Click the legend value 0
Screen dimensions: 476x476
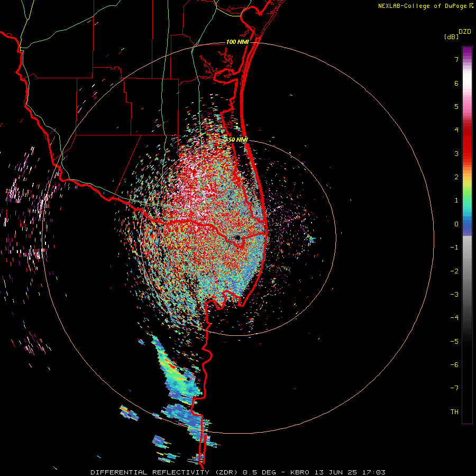456,224
